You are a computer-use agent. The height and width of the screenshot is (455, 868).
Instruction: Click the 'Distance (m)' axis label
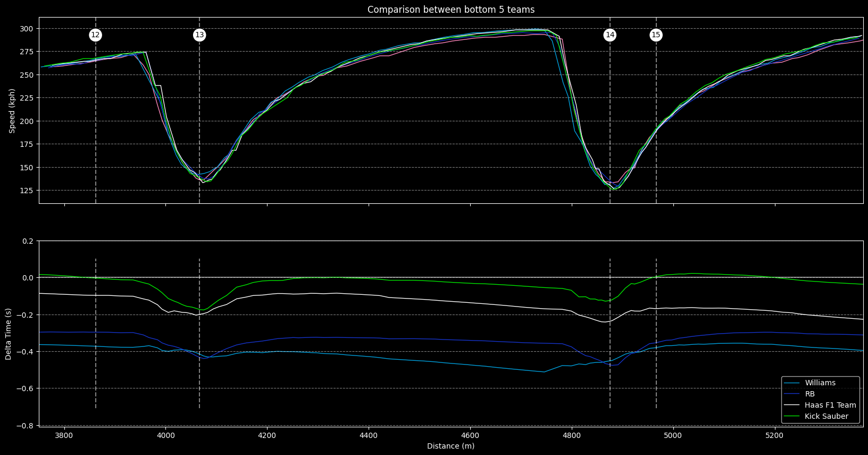tap(451, 446)
